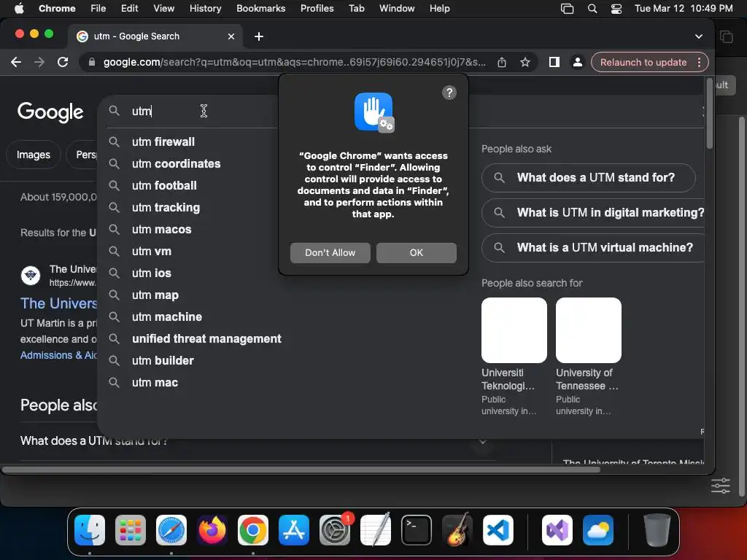Open the Help menu

[439, 9]
